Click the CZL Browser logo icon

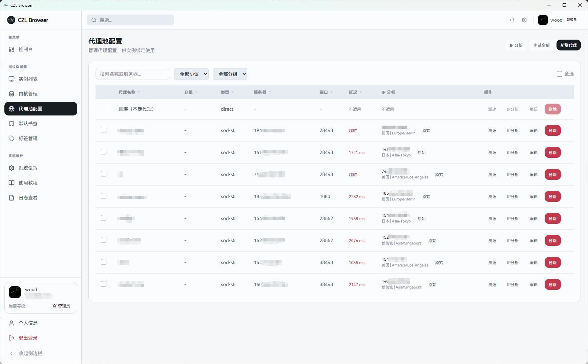click(x=11, y=20)
